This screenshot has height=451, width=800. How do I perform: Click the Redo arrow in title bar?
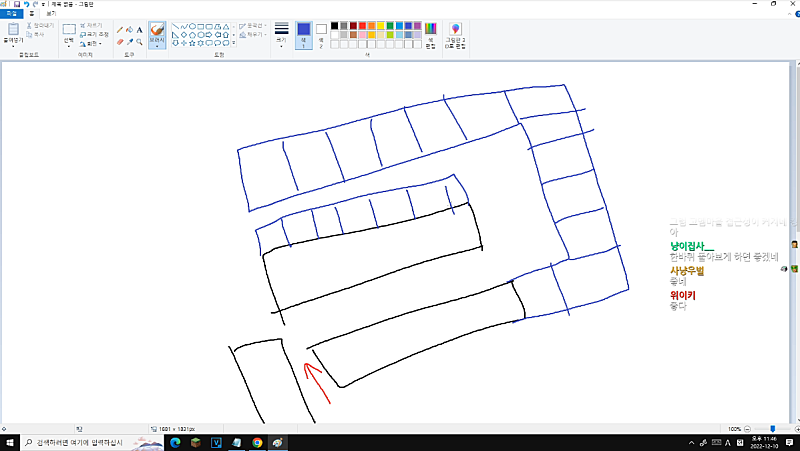coord(35,4)
